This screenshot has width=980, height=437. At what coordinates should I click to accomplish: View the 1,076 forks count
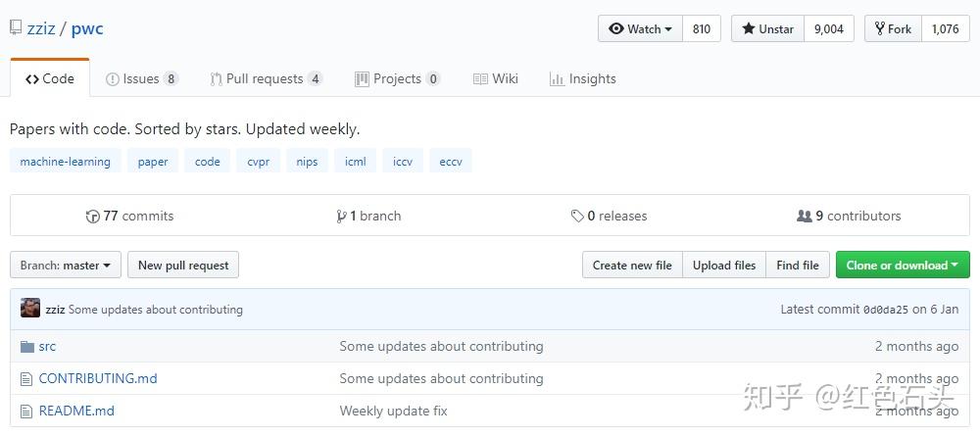click(945, 28)
